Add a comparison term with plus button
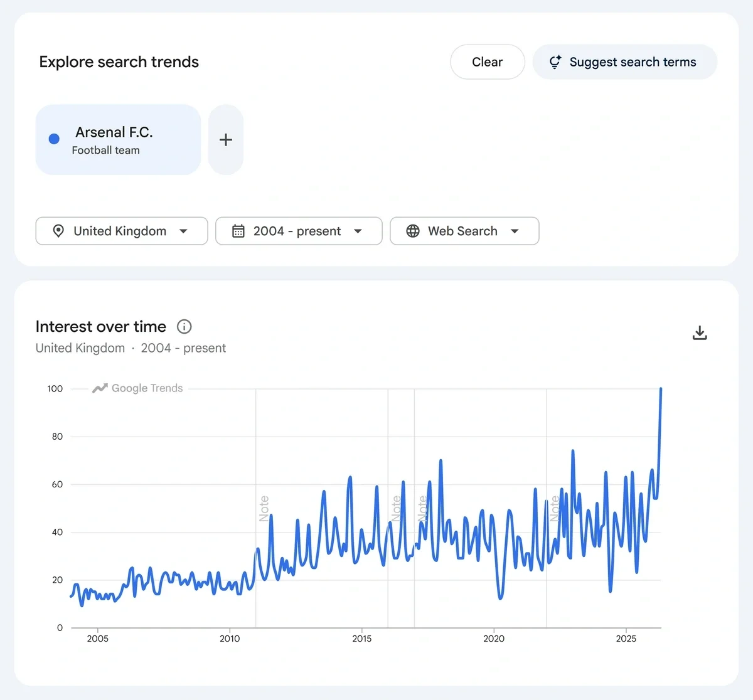The image size is (753, 700). (226, 140)
